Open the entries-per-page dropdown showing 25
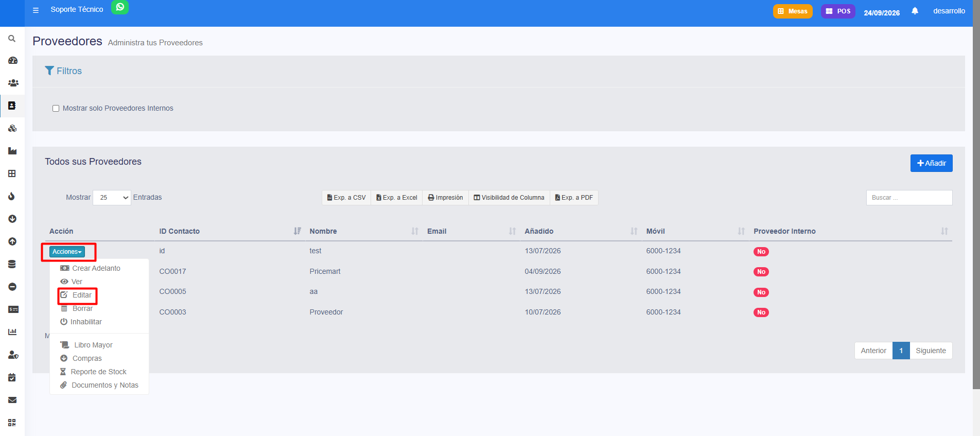Image resolution: width=980 pixels, height=436 pixels. click(112, 198)
